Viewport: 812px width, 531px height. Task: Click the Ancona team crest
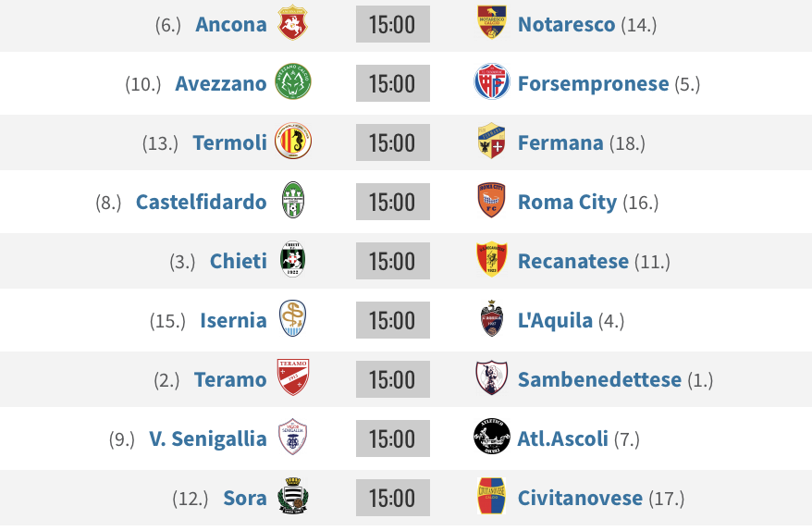292,23
